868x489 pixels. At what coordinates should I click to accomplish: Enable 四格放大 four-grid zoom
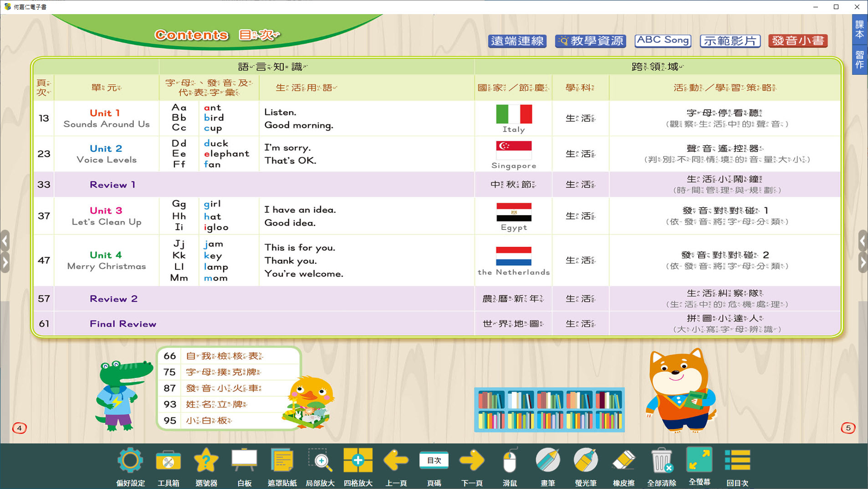pyautogui.click(x=358, y=461)
